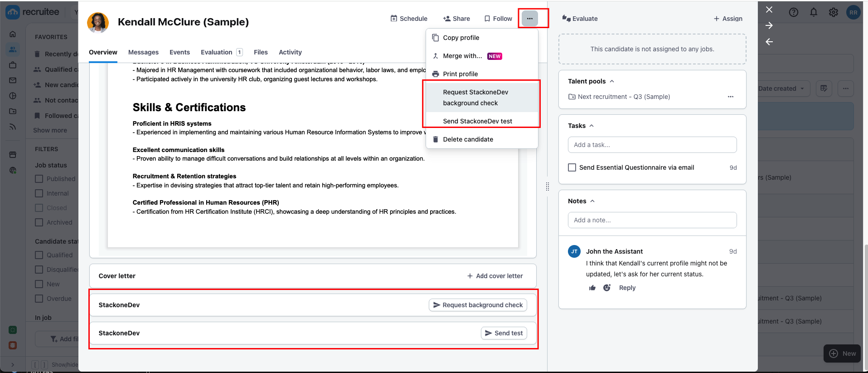Viewport: 868px width, 373px height.
Task: Click the thumbs-up on John's note
Action: point(592,288)
